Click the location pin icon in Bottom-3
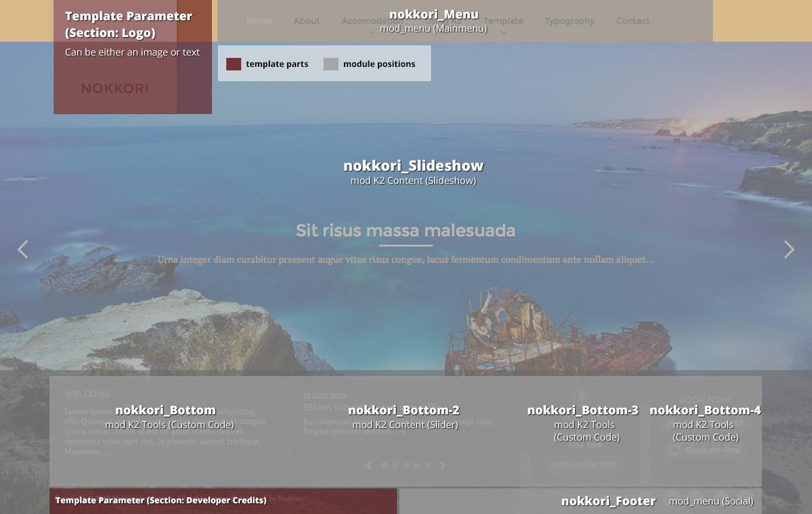Viewport: 812px width, 514px height. 582,398
